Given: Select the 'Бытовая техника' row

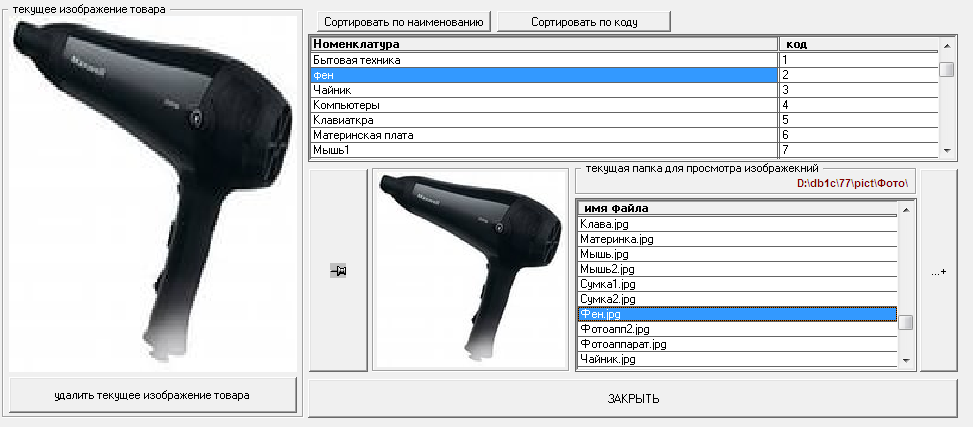Looking at the screenshot, I should [544, 60].
